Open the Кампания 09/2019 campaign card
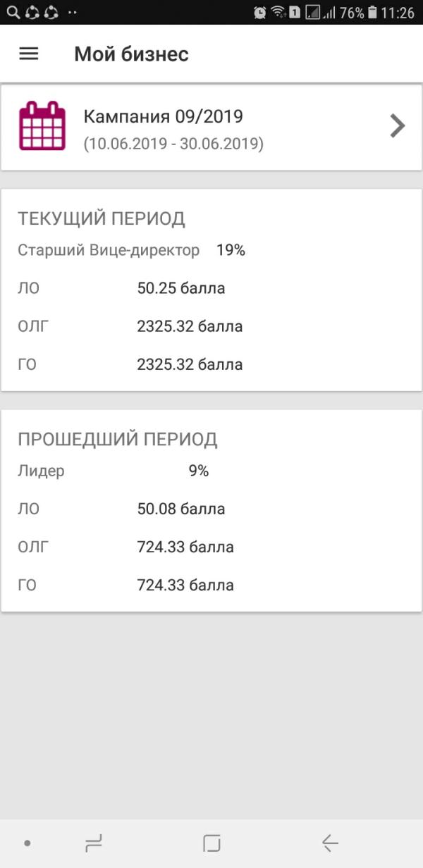 (x=211, y=127)
